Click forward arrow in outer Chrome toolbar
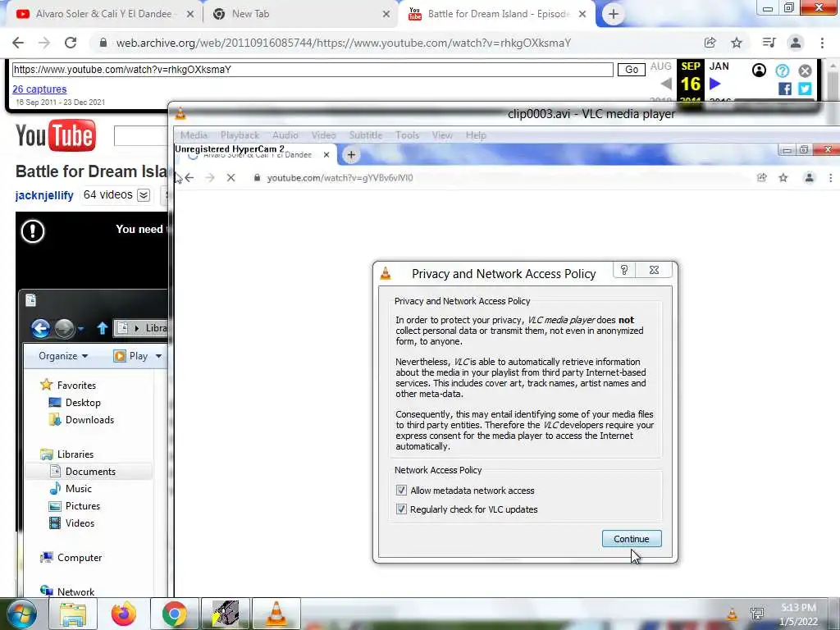This screenshot has height=630, width=840. point(44,43)
